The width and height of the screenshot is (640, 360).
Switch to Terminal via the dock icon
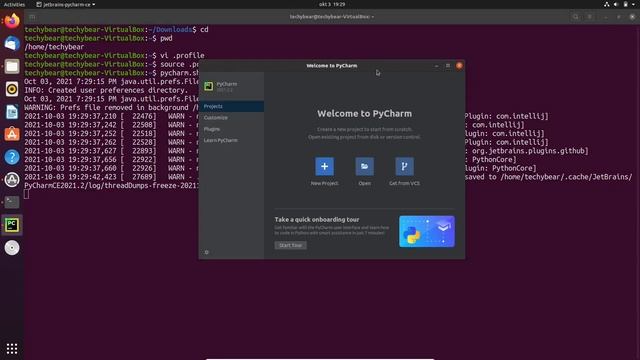[12, 202]
